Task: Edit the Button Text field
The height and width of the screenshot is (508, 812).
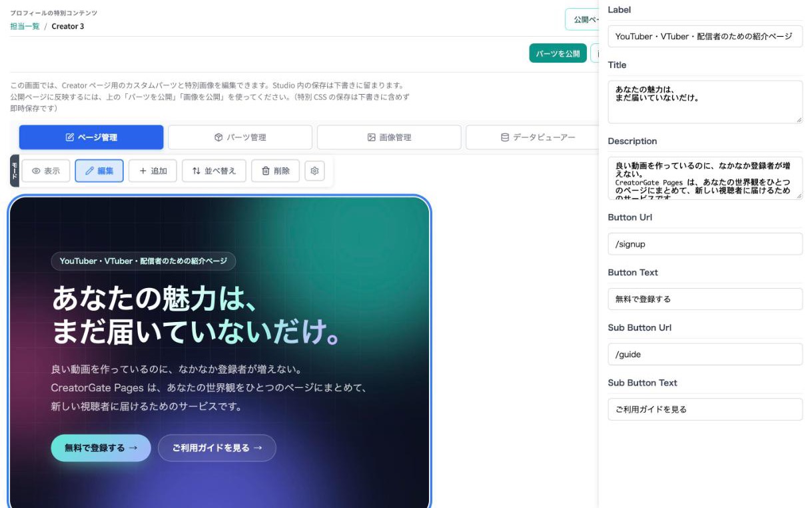Action: click(705, 299)
